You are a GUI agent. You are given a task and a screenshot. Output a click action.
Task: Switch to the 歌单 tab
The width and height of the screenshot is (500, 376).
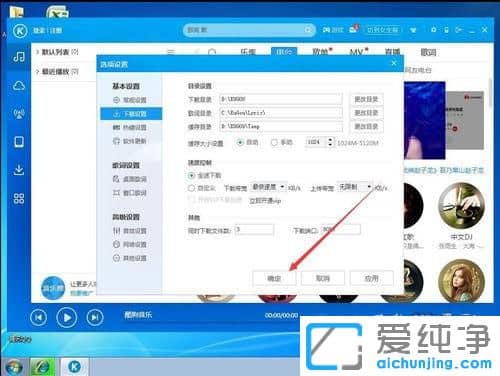click(x=320, y=52)
